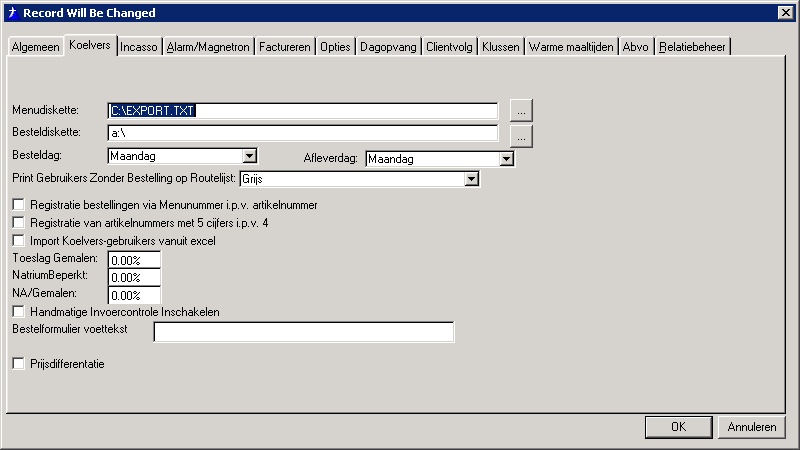
Task: Close the Record Will Be Changed dialog
Action: (x=786, y=13)
